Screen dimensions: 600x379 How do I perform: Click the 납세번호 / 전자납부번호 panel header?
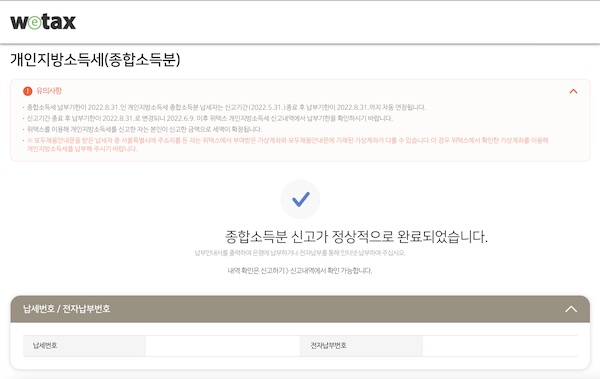[x=300, y=309]
